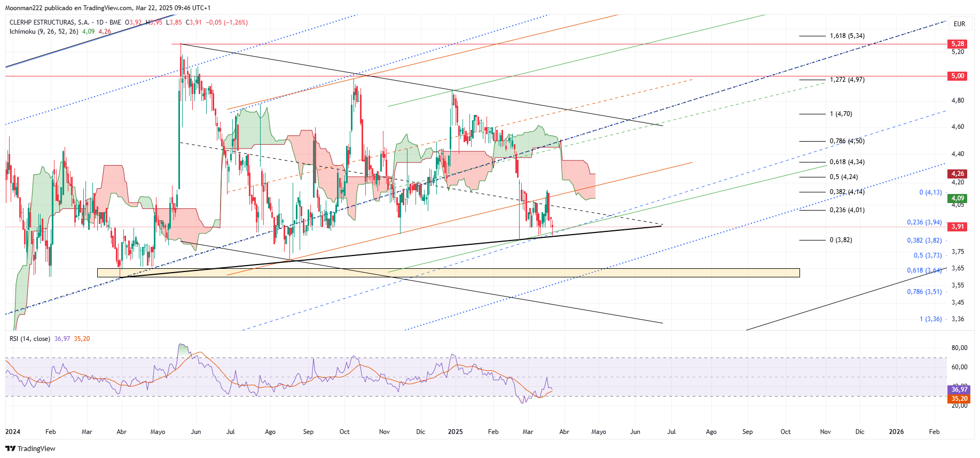Select the yellow support zone rectangle
This screenshot has height=458, width=980.
click(449, 273)
